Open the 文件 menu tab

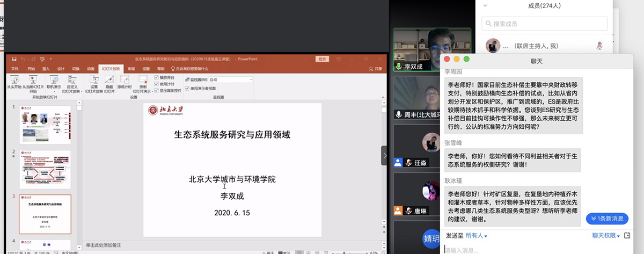(x=14, y=69)
